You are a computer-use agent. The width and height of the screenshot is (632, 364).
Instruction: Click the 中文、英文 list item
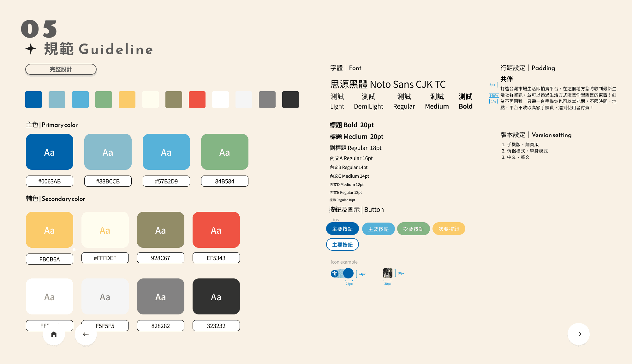518,157
